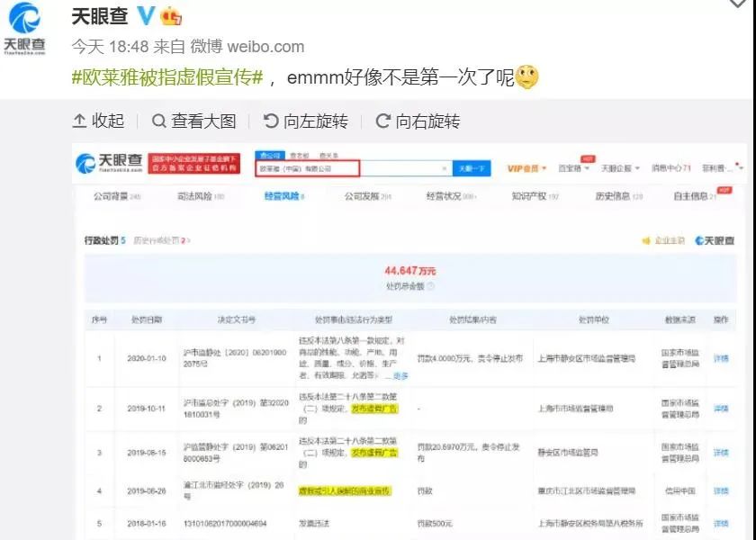Open 详情 for the 2019-08-15 penalty

(x=721, y=452)
